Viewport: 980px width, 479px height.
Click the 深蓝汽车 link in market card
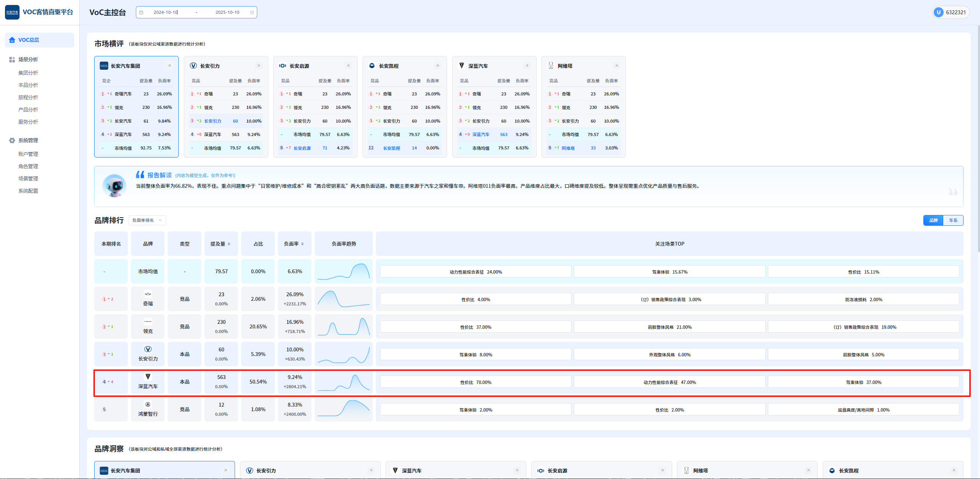(x=481, y=135)
